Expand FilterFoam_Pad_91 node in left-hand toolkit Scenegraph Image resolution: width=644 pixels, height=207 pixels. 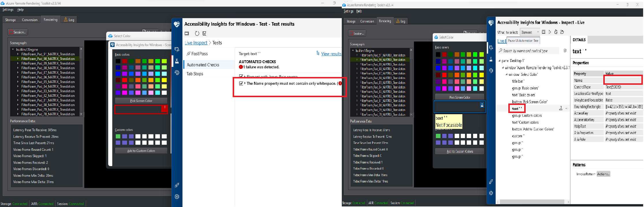pos(18,54)
